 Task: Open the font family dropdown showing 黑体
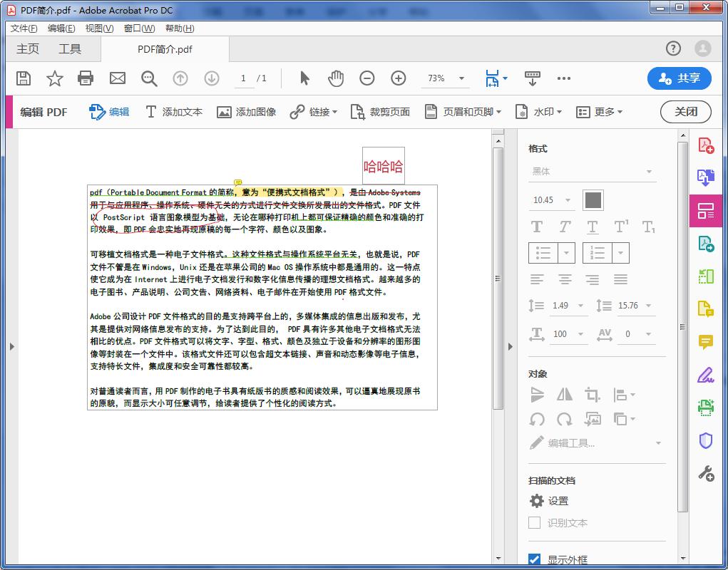tap(593, 171)
